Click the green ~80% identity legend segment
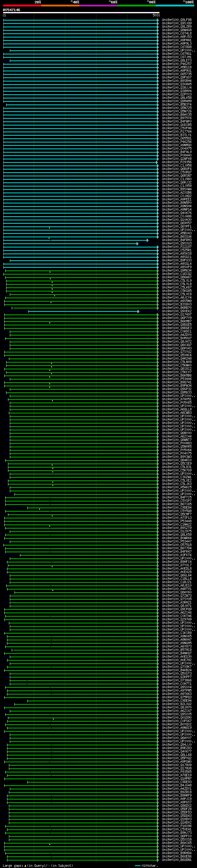The image size is (197, 868). (x=137, y=6)
